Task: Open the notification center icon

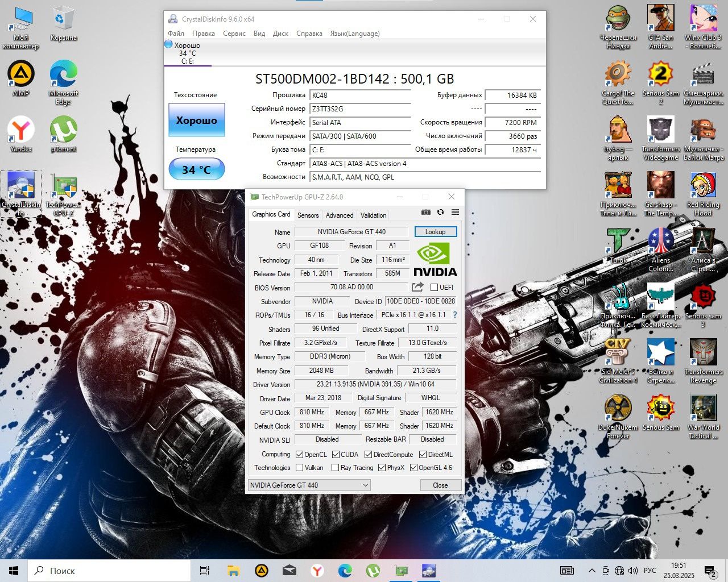Action: [709, 570]
